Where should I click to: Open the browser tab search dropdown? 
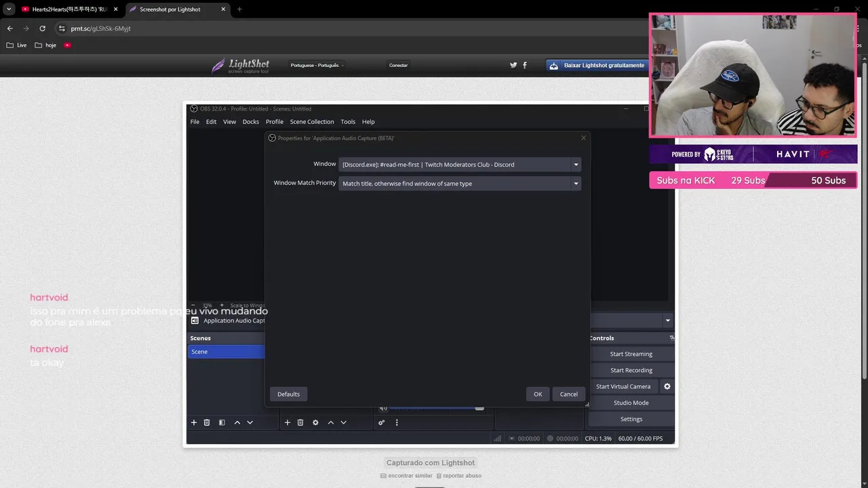click(x=9, y=9)
